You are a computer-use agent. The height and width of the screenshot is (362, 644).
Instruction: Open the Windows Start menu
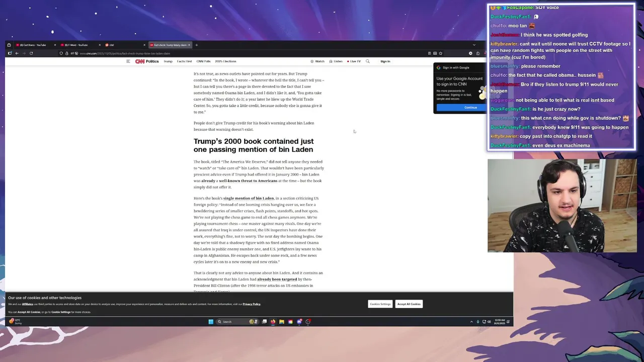(x=211, y=322)
